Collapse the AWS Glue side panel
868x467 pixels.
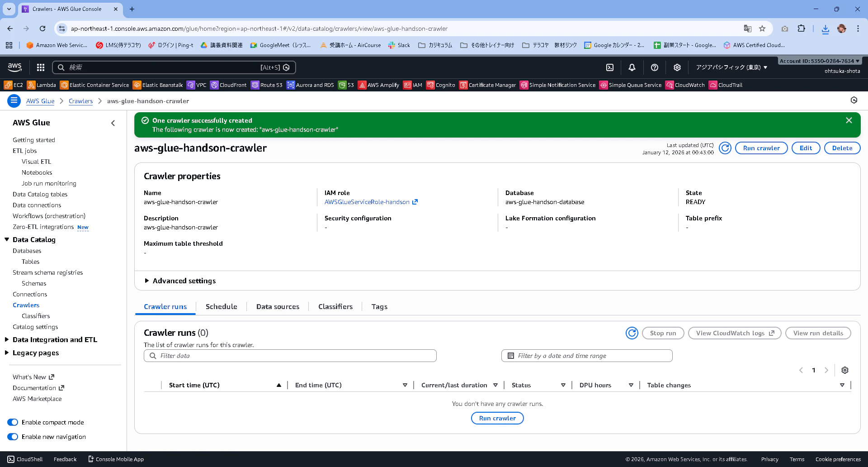click(x=113, y=123)
